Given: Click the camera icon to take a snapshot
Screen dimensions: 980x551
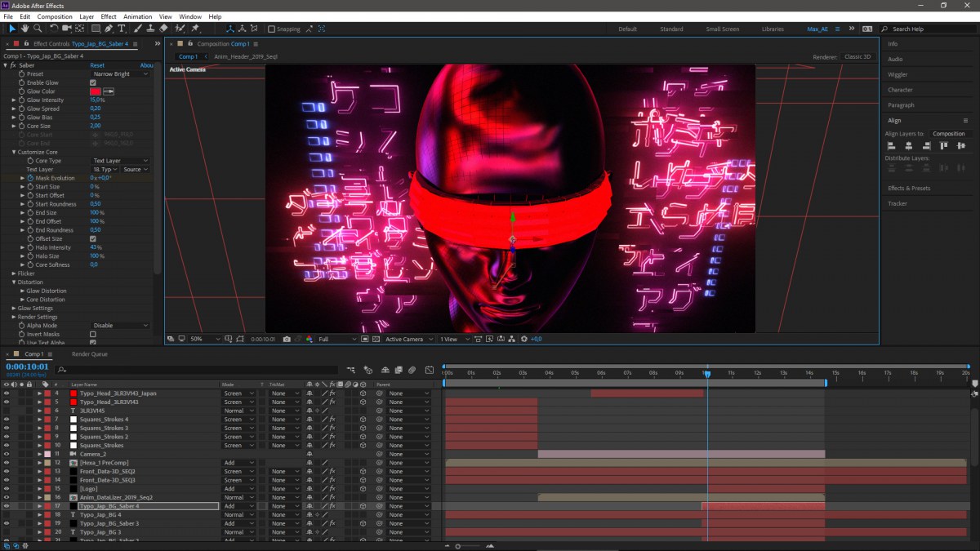Looking at the screenshot, I should [287, 339].
